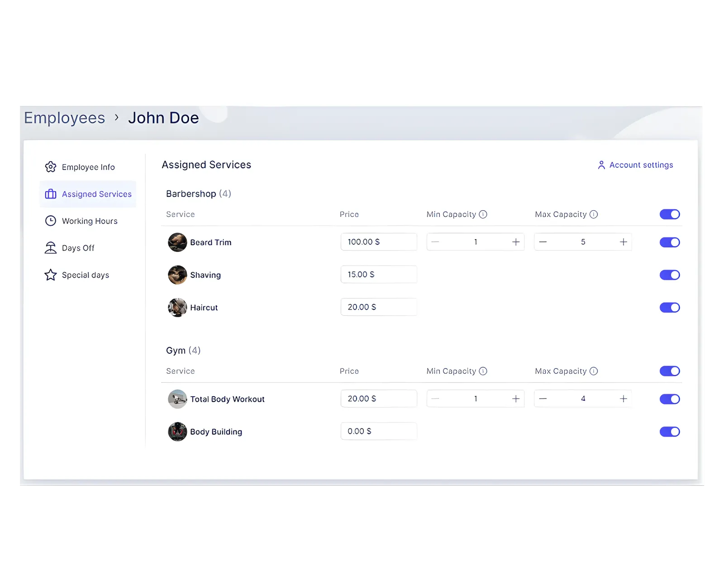Toggle off the Shaving service

pyautogui.click(x=670, y=275)
